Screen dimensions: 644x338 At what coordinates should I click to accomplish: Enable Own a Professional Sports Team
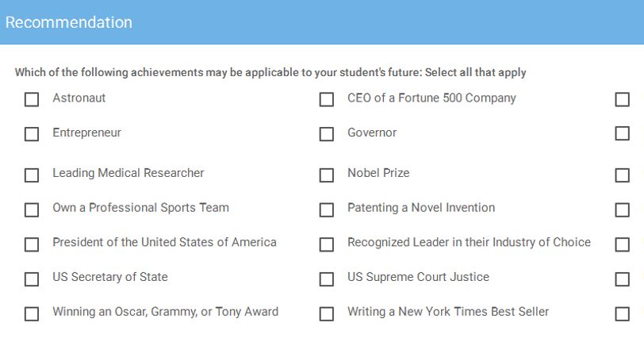(32, 210)
